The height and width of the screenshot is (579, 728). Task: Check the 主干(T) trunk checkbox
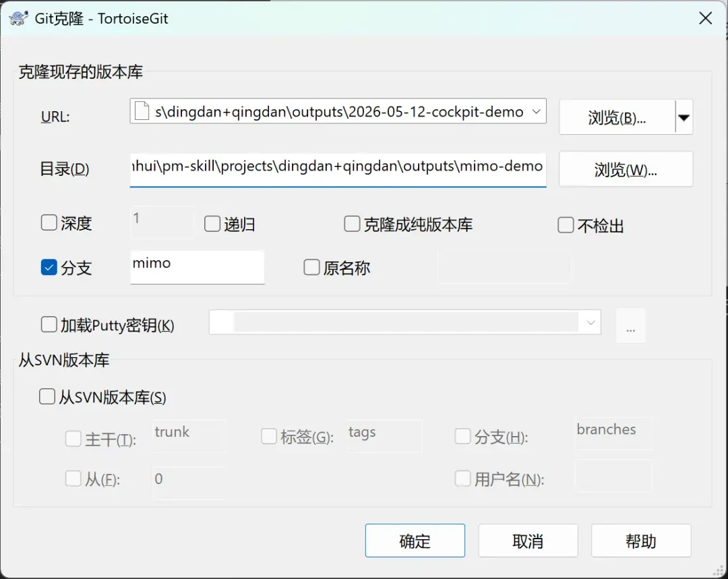click(x=73, y=438)
